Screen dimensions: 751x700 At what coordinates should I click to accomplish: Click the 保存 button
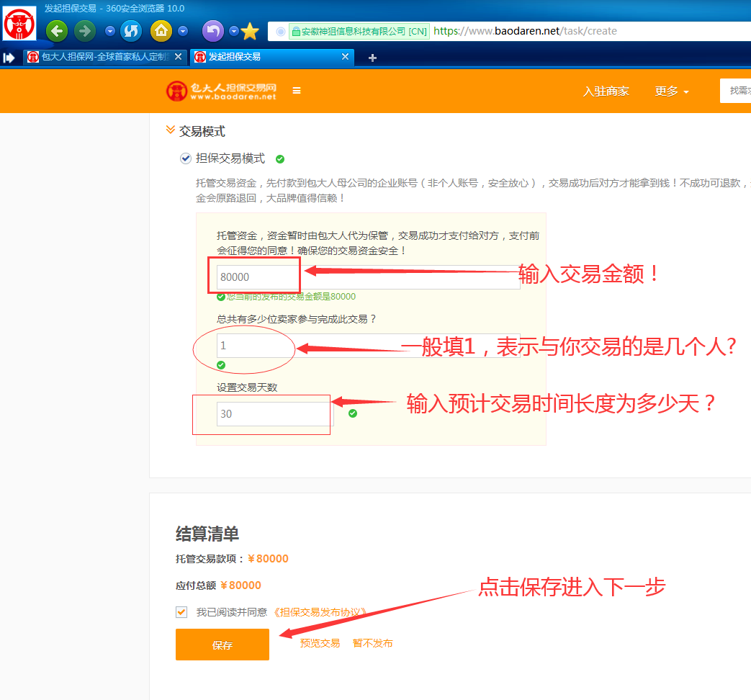222,645
